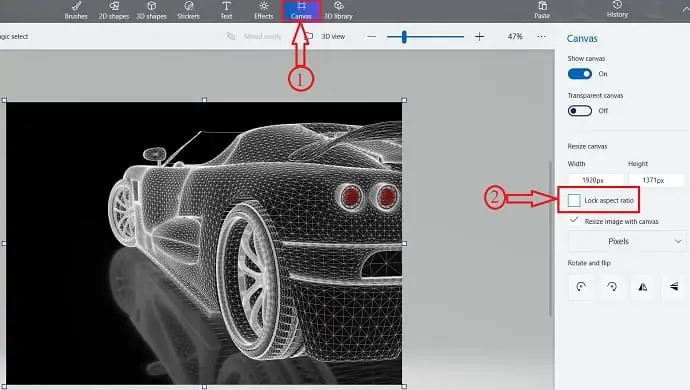Toggle Mixed reality mode

pyautogui.click(x=254, y=37)
